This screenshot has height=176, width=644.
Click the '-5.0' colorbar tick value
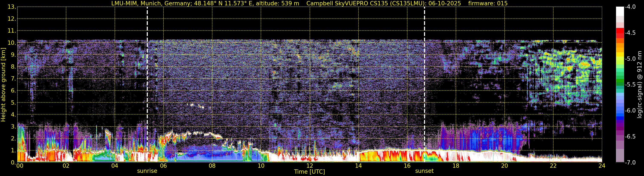pos(630,59)
